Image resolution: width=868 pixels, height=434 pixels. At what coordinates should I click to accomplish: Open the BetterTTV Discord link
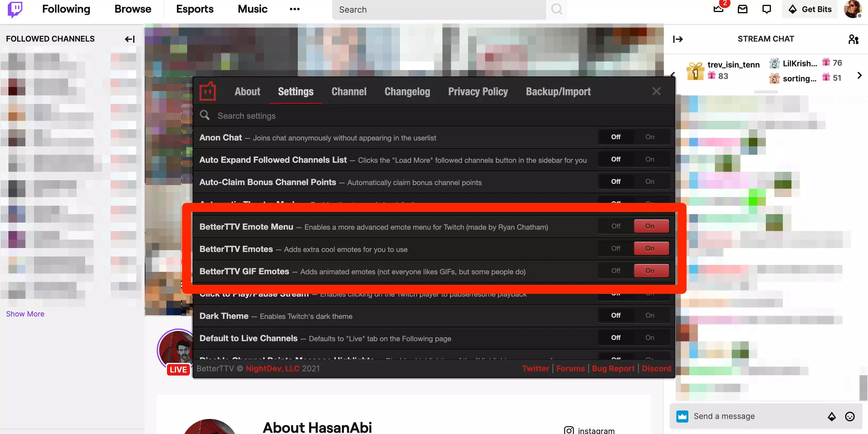656,368
